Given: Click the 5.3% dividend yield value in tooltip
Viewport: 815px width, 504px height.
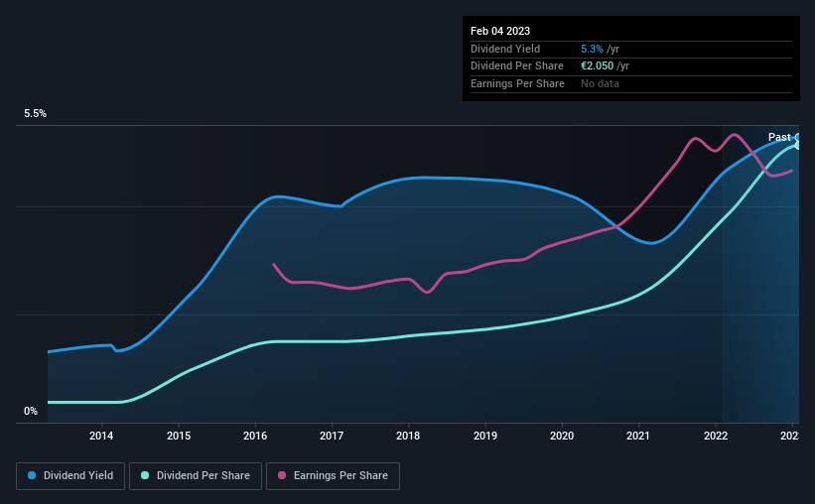Looking at the screenshot, I should click(x=592, y=48).
